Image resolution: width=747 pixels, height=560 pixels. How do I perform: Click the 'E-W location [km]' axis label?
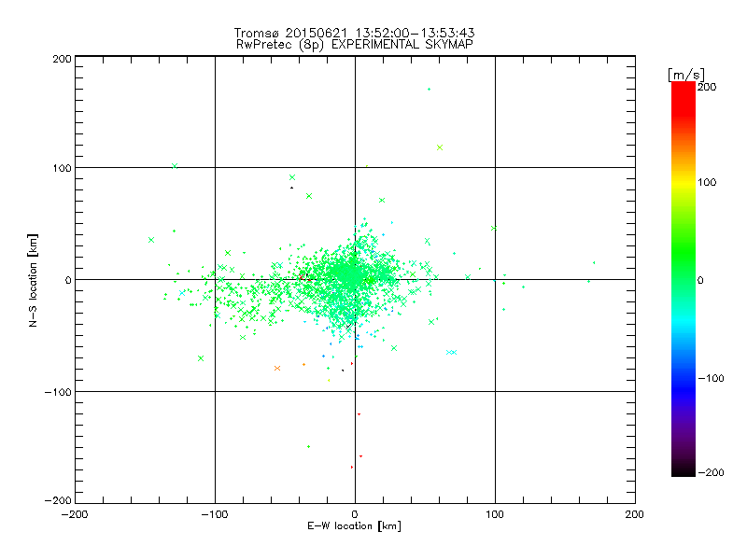(354, 526)
